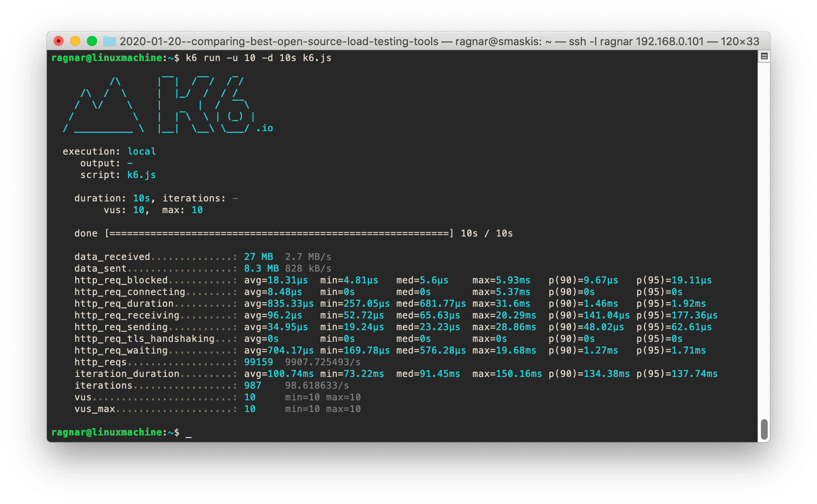Select the execution: local line
The width and height of the screenshot is (817, 504).
[x=109, y=151]
